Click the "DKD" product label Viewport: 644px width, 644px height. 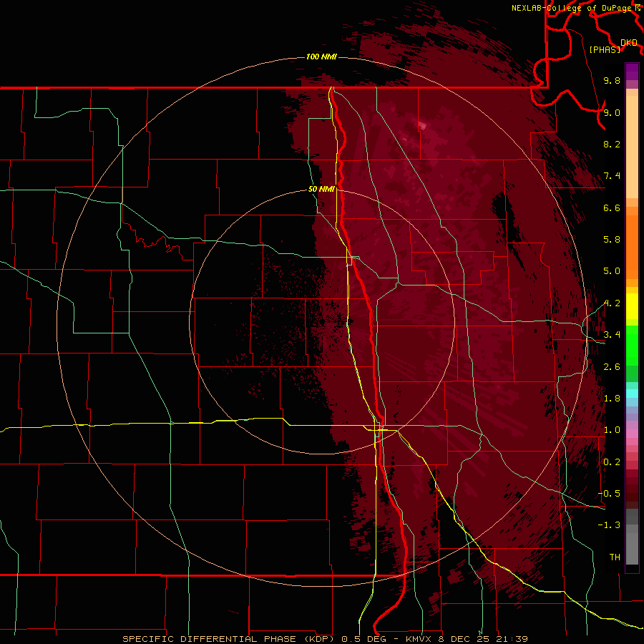[x=629, y=43]
